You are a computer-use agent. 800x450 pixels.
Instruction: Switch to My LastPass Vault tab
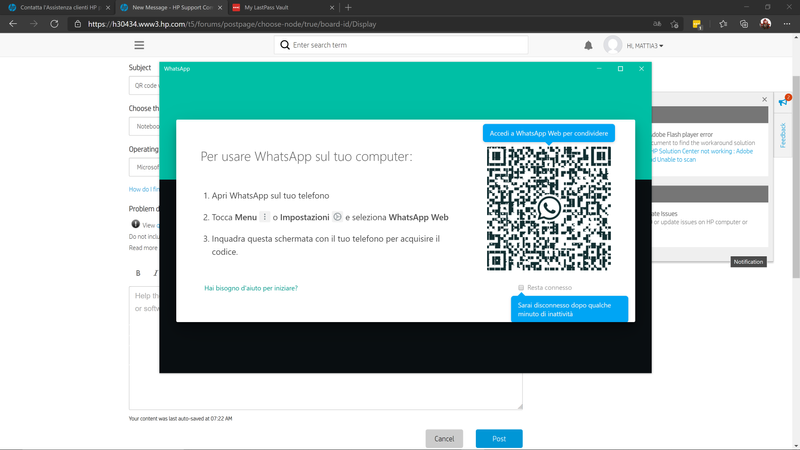pos(283,8)
